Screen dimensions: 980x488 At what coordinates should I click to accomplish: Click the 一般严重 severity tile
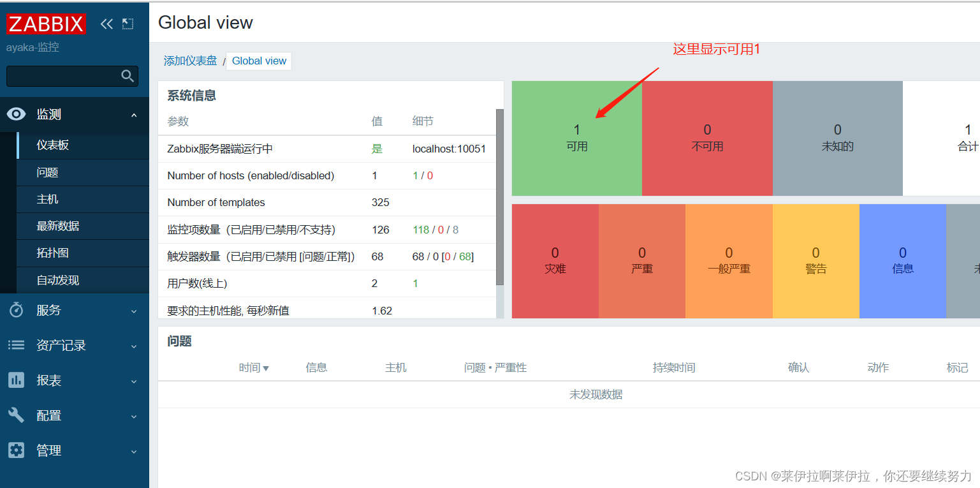click(x=729, y=261)
